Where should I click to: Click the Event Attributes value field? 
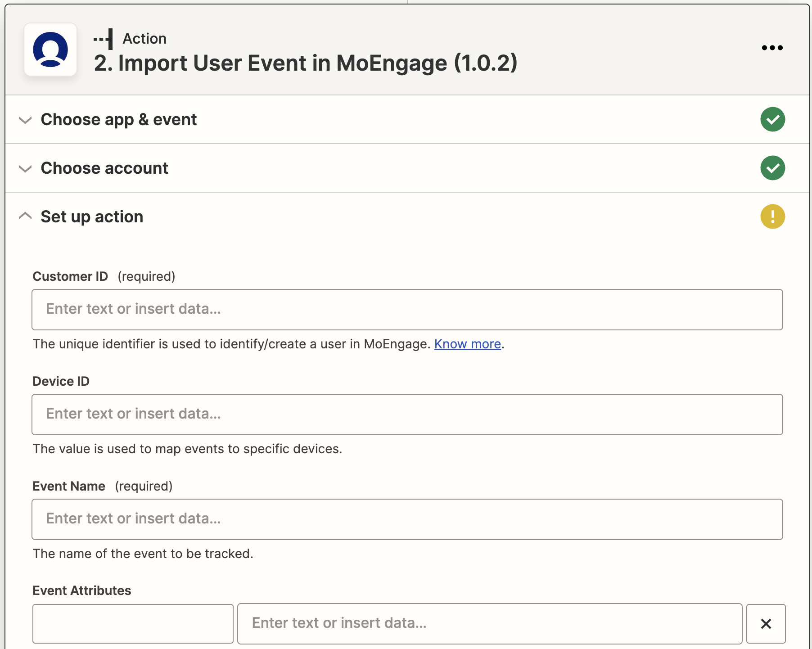coord(490,624)
